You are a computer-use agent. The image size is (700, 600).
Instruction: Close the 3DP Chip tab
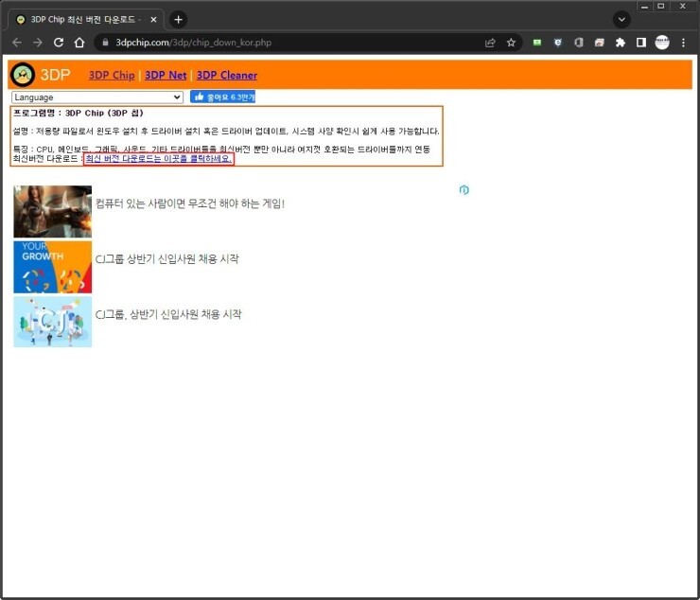pyautogui.click(x=153, y=20)
